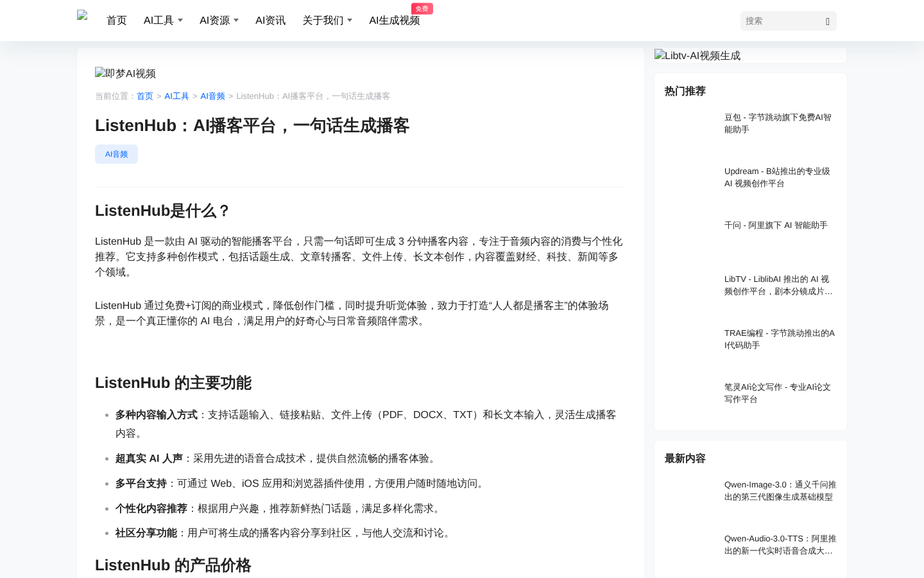Click thumbnail beside TRAE编程 recommendation

[690, 345]
